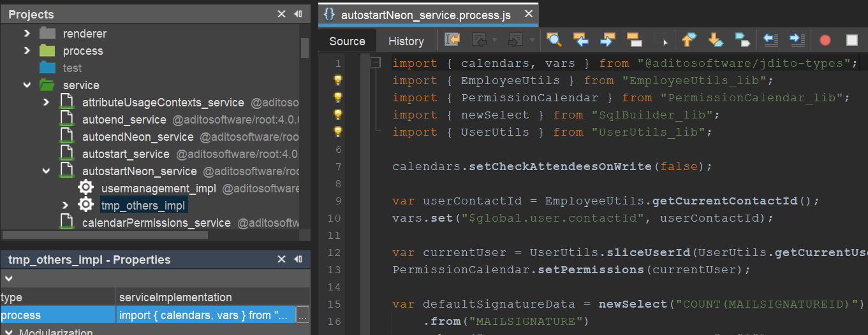
Task: Select service folder in Projects
Action: (81, 85)
